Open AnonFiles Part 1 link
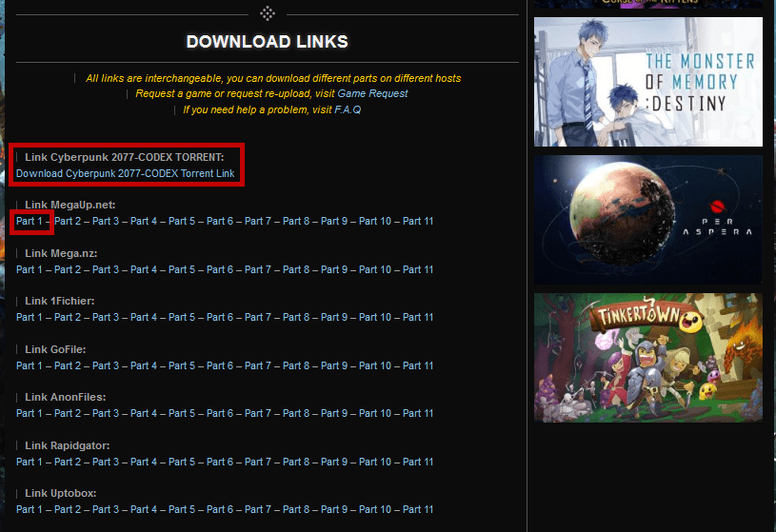Viewport: 776px width, 532px height. coord(30,413)
